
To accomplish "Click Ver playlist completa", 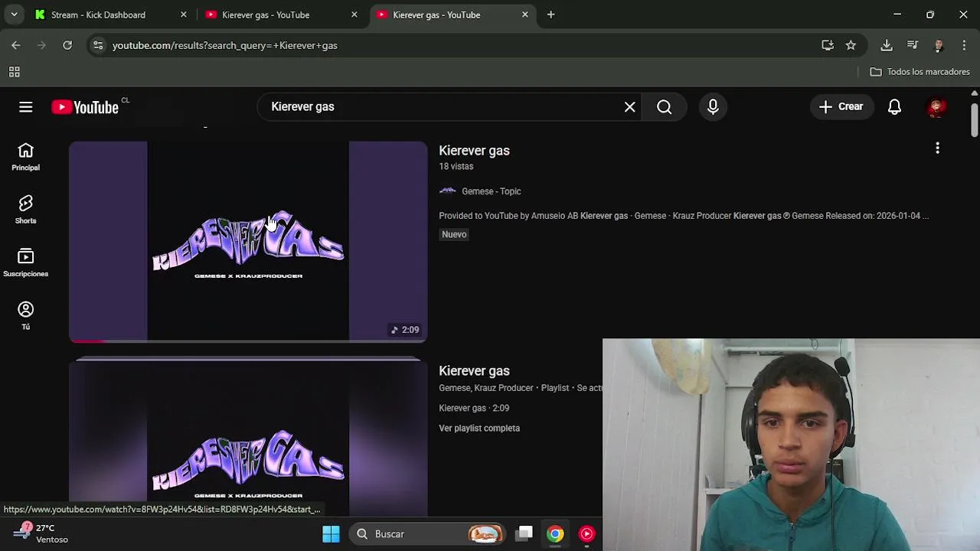I will coord(479,429).
